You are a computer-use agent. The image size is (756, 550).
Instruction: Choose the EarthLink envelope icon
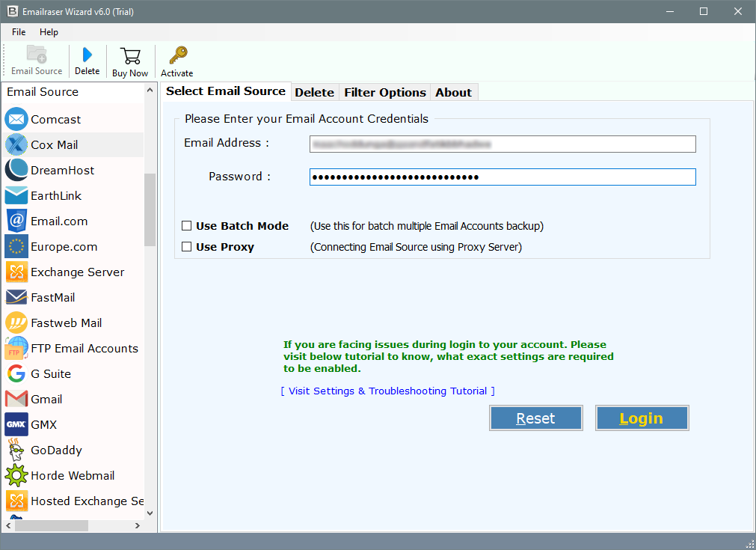[16, 195]
